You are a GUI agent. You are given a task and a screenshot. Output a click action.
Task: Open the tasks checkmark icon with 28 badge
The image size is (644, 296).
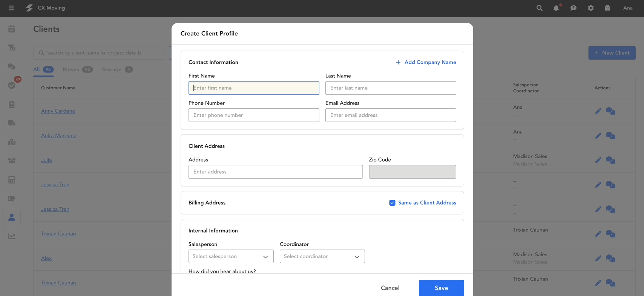[12, 85]
